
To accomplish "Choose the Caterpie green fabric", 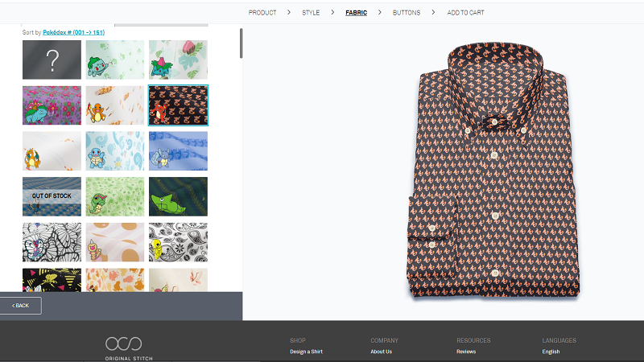I will 115,196.
